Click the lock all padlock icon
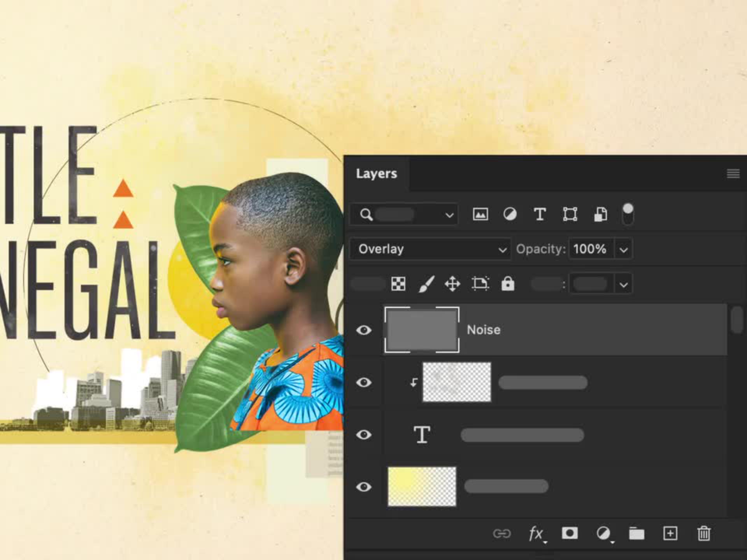 click(508, 284)
